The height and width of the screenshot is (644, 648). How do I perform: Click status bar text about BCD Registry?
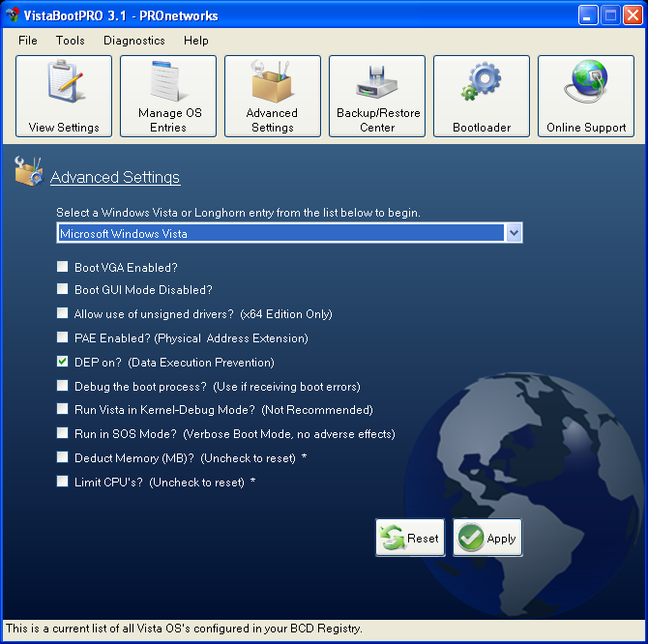click(184, 629)
